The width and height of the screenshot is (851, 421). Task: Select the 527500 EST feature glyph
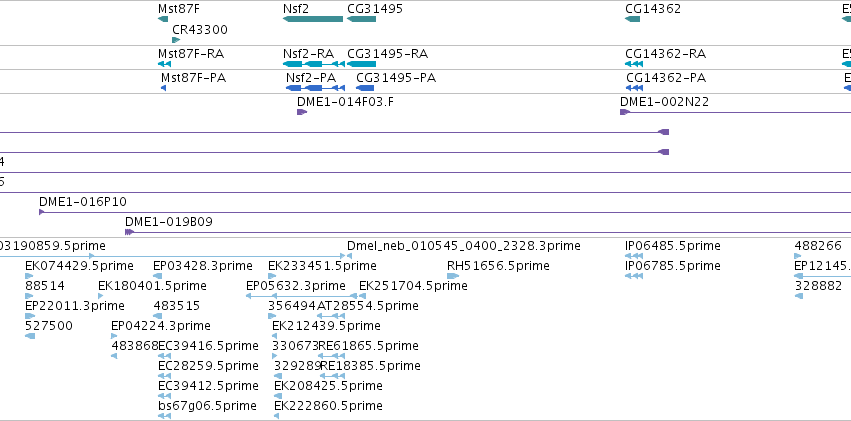click(x=30, y=336)
